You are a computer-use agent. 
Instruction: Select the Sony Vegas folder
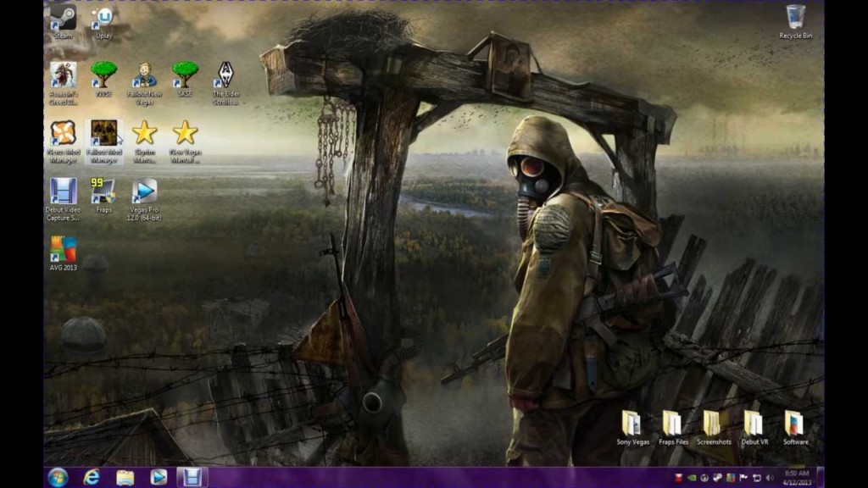tap(632, 428)
